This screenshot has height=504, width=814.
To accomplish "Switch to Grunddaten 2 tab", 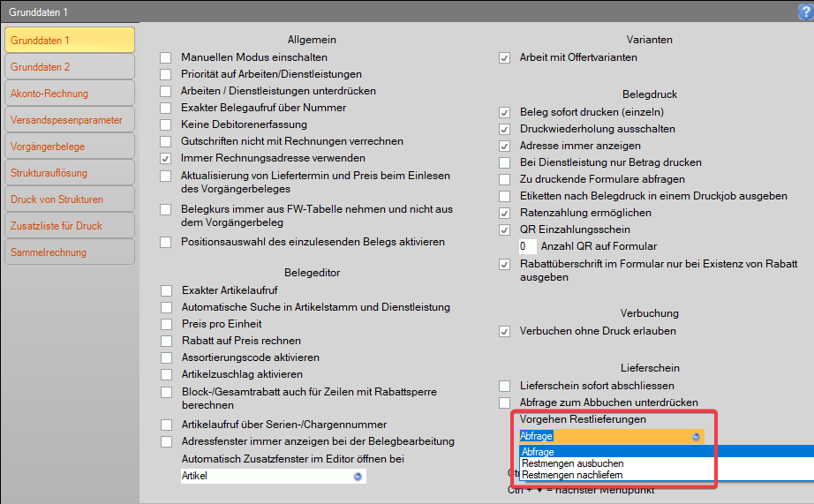I will [70, 67].
